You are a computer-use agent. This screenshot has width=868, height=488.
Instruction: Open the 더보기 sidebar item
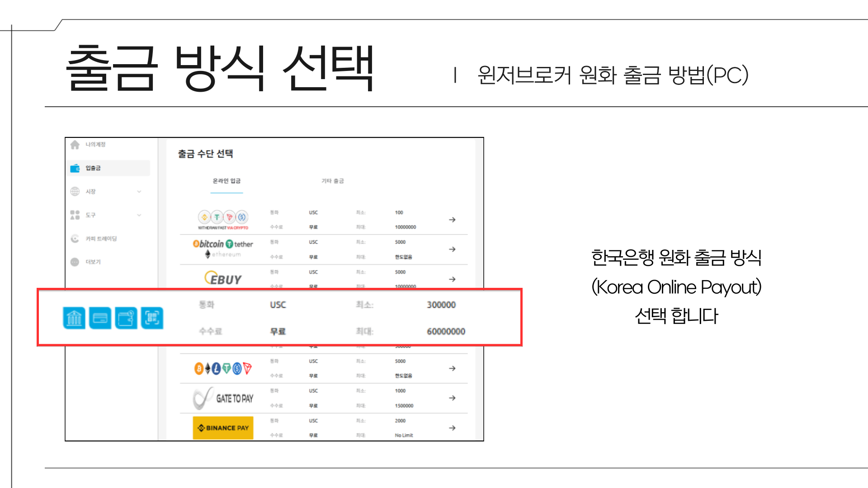coord(93,262)
